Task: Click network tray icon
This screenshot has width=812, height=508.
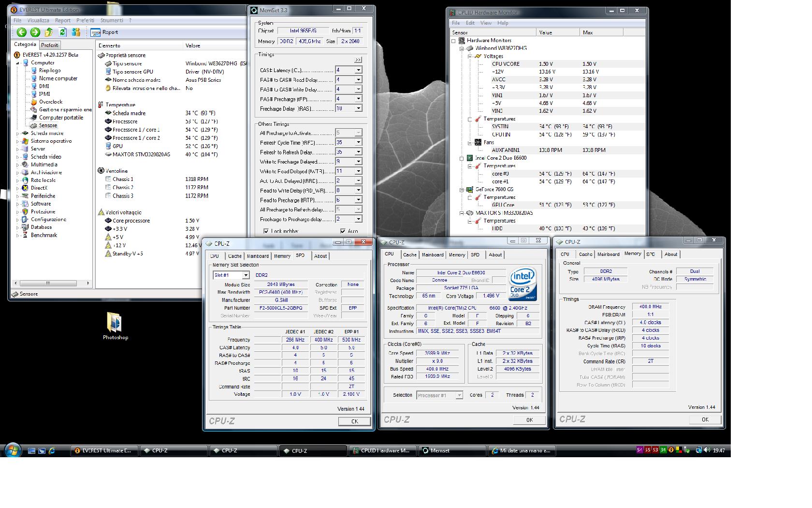Action: 698,450
